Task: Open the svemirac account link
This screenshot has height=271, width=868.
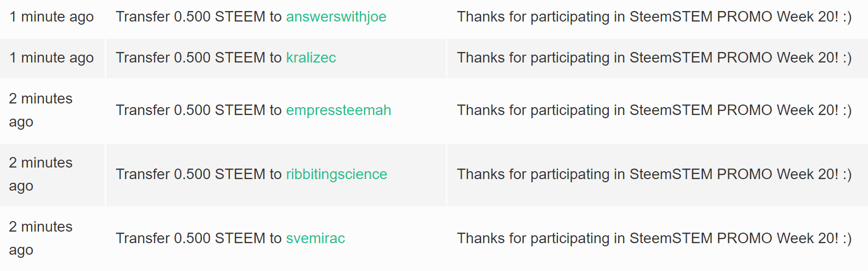Action: (x=315, y=238)
